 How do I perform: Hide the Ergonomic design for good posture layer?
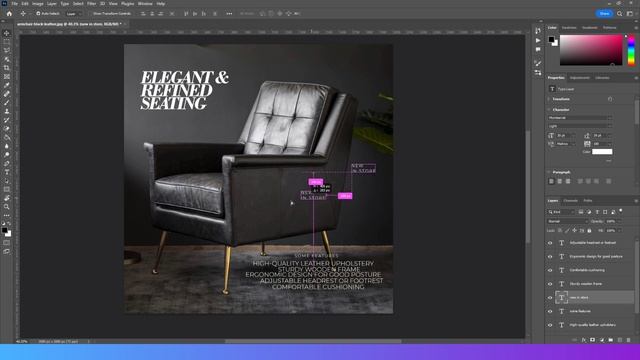point(550,257)
